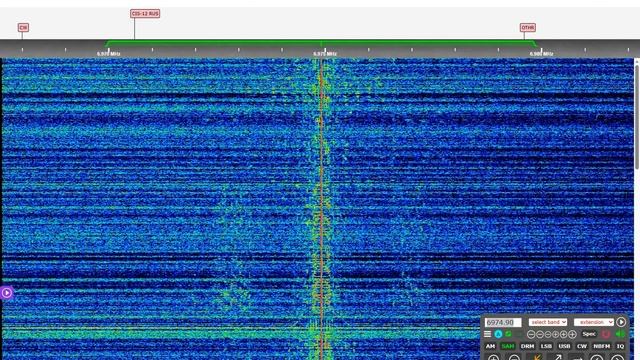Viewport: 640px width, 360px height.
Task: Click the CIS-12 RUS station label
Action: pos(145,14)
